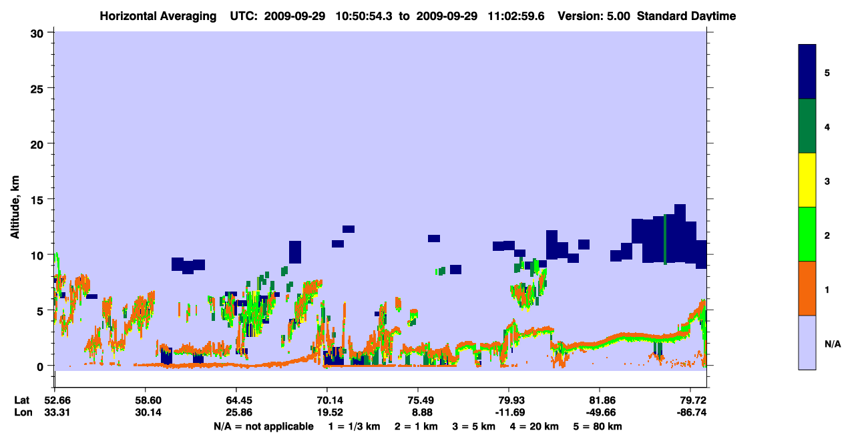868x445 pixels.
Task: Click the '2 = 1 km' legend note
Action: point(417,426)
